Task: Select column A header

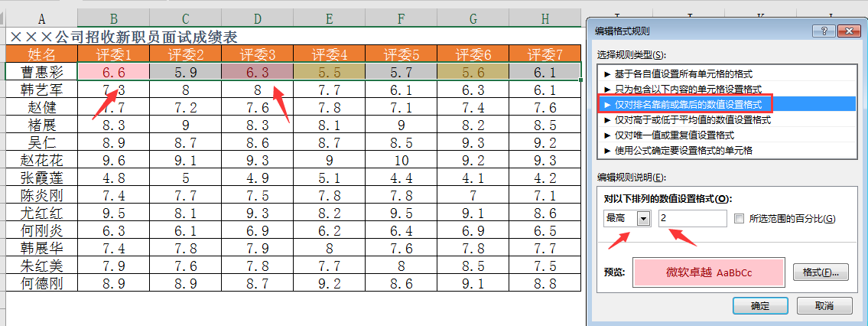Action: coord(41,19)
